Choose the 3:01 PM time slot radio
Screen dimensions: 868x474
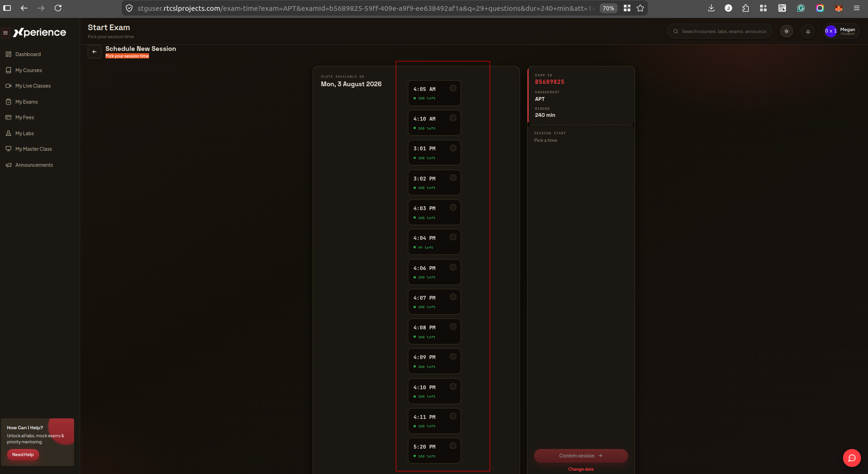453,148
